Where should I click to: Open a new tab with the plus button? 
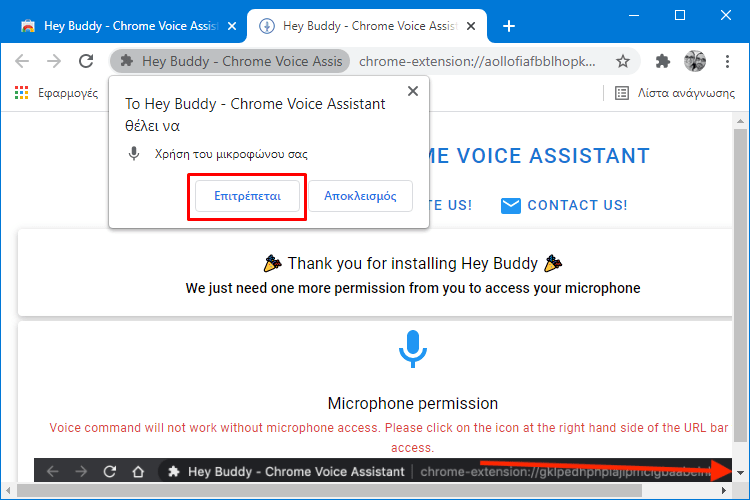(x=509, y=26)
